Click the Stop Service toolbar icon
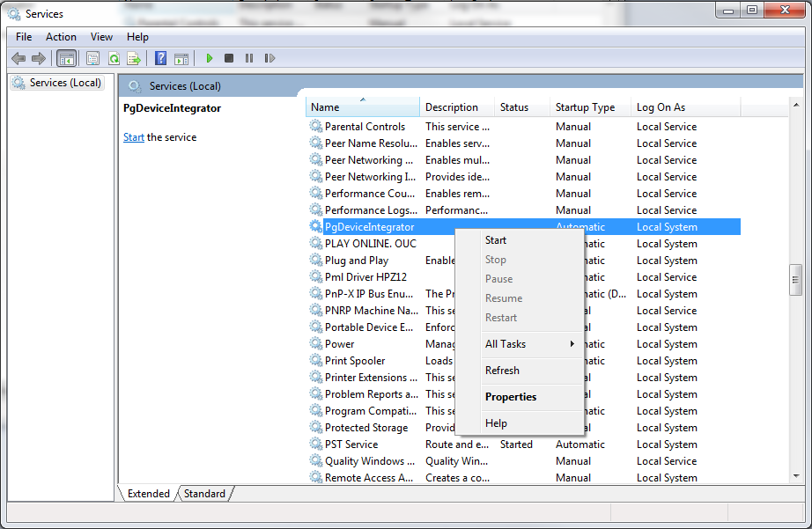This screenshot has width=812, height=529. [229, 59]
